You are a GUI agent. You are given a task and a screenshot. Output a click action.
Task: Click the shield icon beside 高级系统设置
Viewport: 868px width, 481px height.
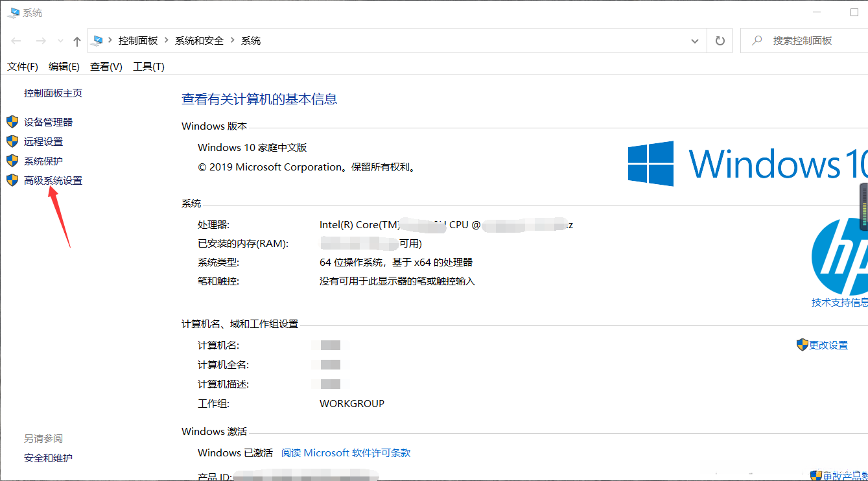click(12, 180)
